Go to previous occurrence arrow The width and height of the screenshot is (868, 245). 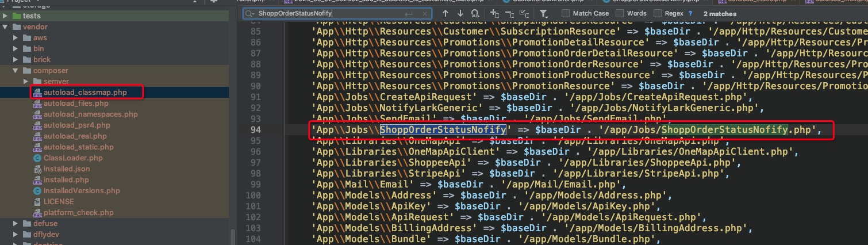tap(445, 13)
